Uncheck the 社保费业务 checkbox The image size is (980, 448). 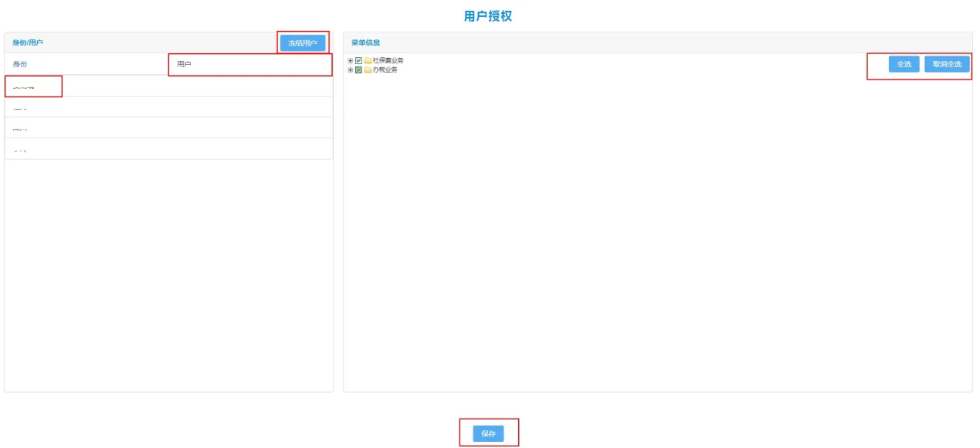[x=358, y=60]
